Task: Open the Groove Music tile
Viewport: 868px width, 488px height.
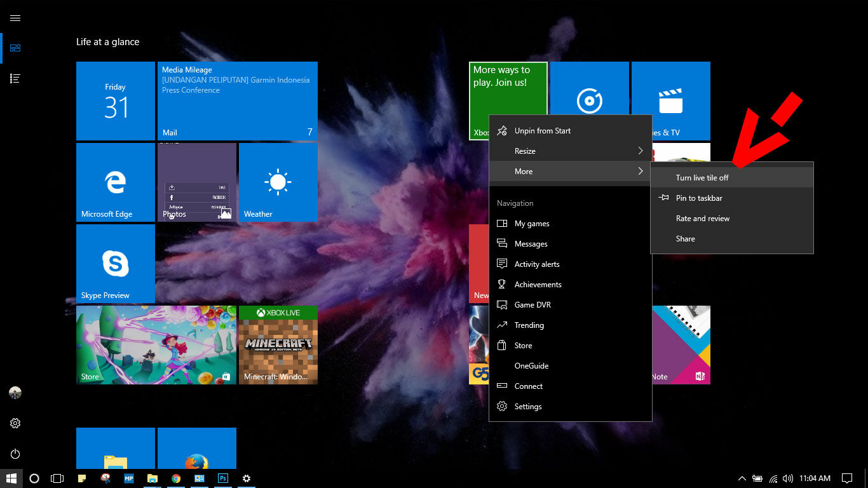Action: coord(590,88)
